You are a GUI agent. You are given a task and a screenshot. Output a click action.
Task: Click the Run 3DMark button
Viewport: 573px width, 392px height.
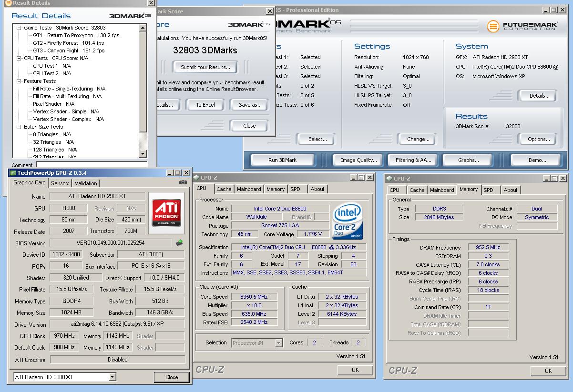tap(282, 160)
